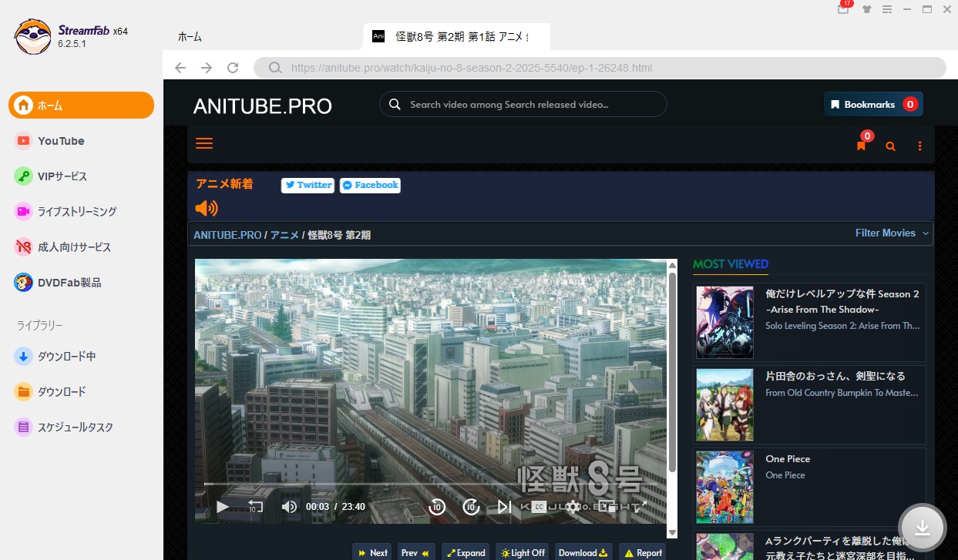Switch to the ホーム browser tab
Viewport: 958px width, 560px height.
click(x=190, y=37)
